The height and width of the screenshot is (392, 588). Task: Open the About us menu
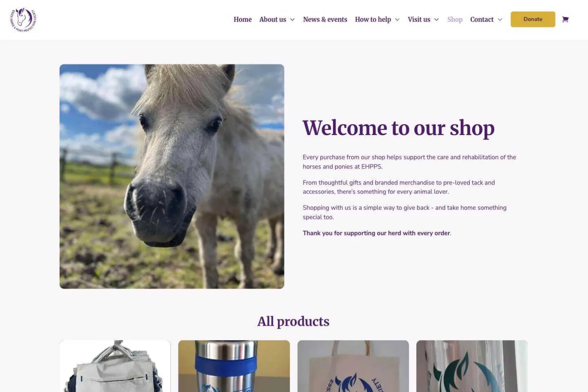[273, 19]
